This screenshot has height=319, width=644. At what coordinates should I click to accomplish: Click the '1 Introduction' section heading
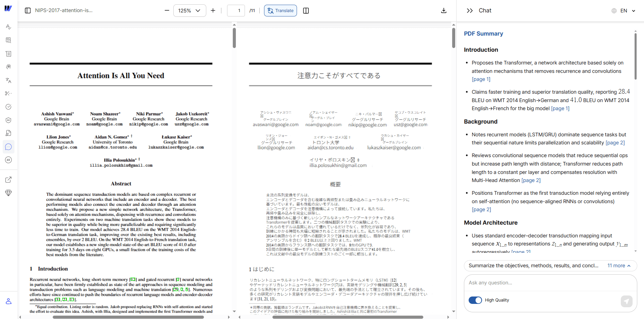coord(49,269)
